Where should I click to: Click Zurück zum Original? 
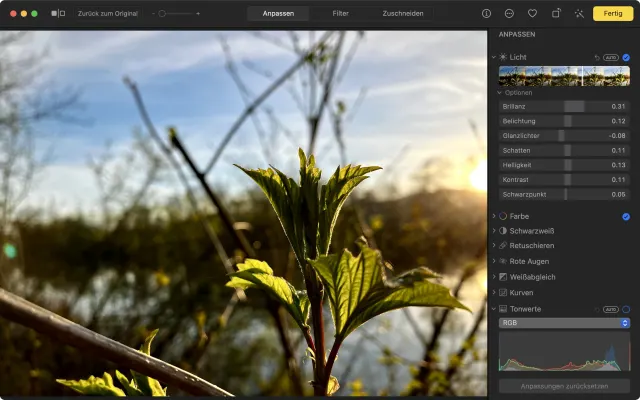(108, 14)
